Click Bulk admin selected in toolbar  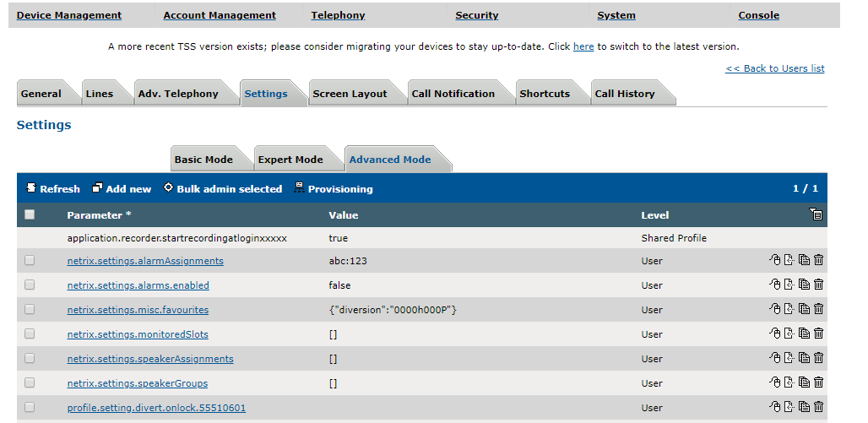[x=223, y=188]
